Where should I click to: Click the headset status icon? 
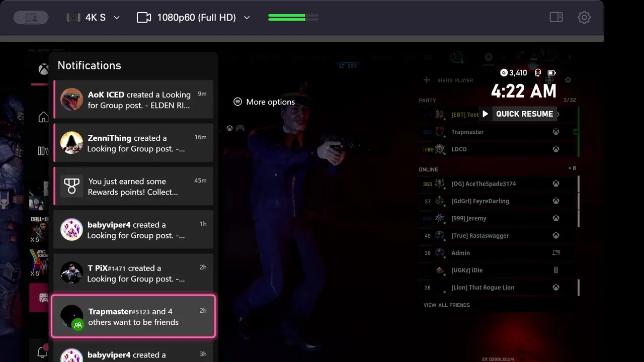point(538,73)
